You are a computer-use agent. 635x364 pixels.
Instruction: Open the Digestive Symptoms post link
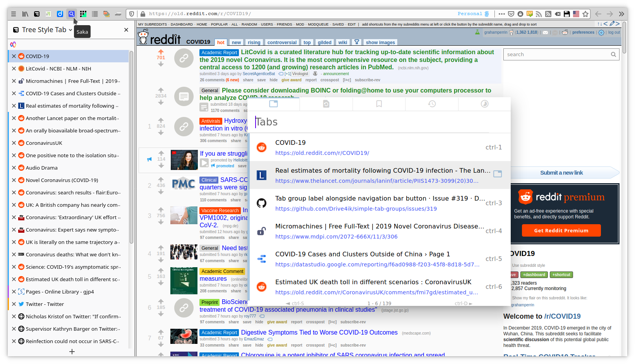(x=319, y=333)
